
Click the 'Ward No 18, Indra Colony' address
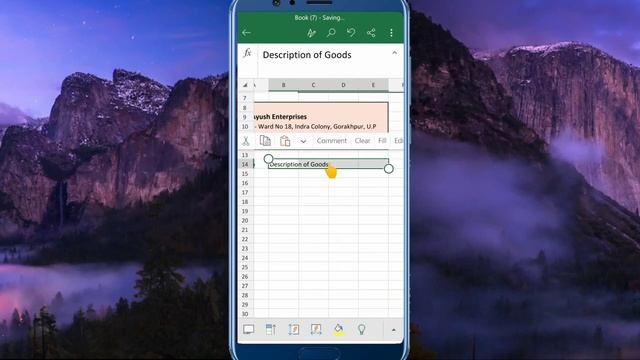pos(316,127)
